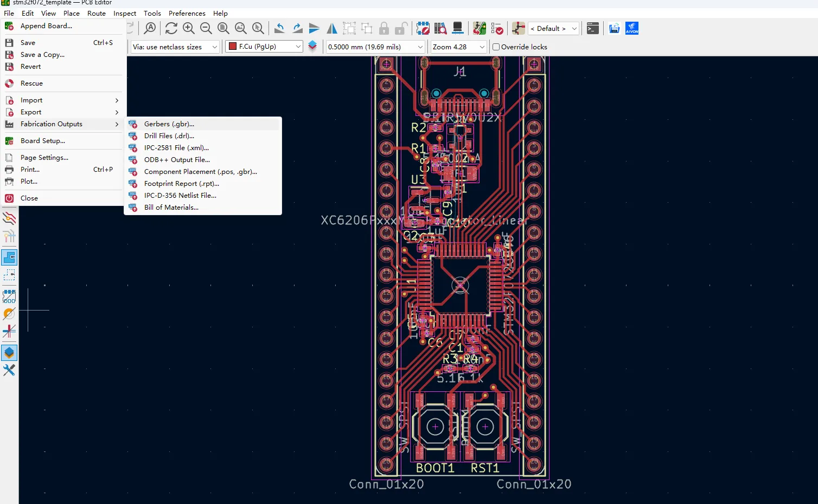Click the group items icon

tap(349, 28)
